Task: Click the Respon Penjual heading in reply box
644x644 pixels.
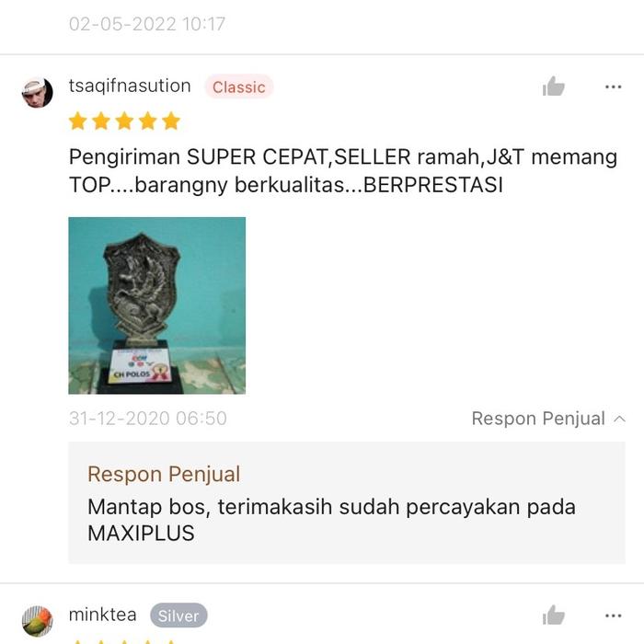Action: pyautogui.click(x=164, y=475)
